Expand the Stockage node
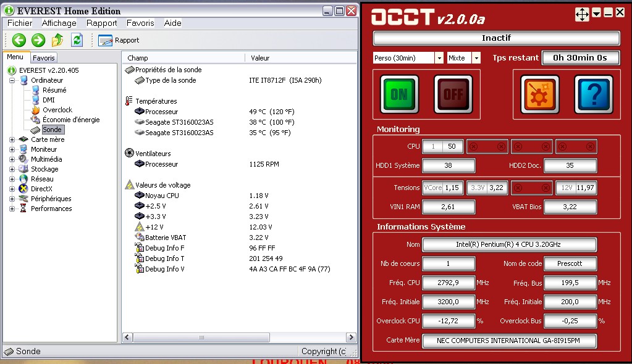The image size is (632, 364). [x=12, y=169]
